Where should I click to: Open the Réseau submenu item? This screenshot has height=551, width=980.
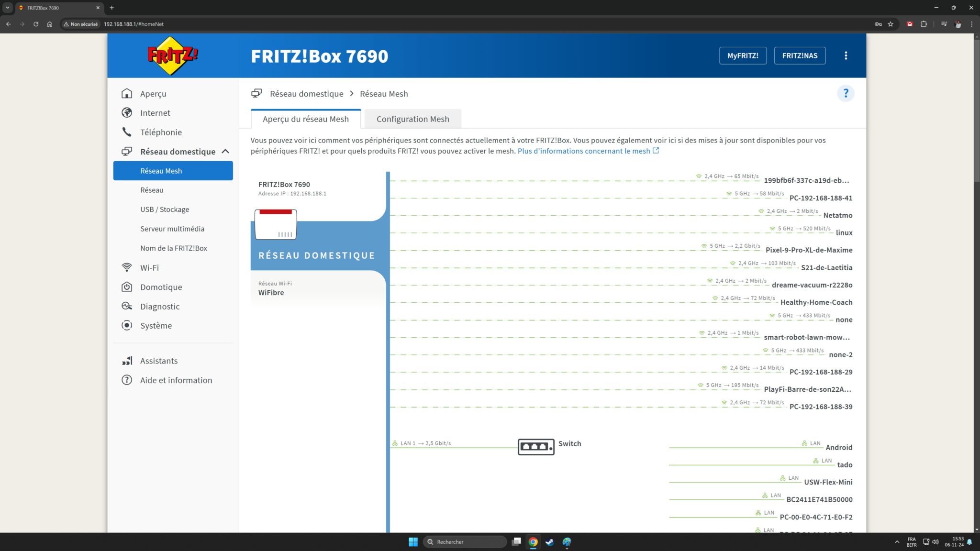[x=152, y=190]
